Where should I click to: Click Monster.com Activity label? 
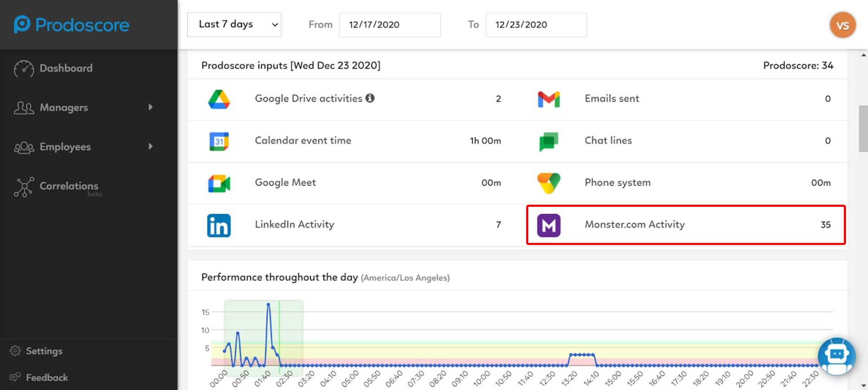click(x=635, y=225)
